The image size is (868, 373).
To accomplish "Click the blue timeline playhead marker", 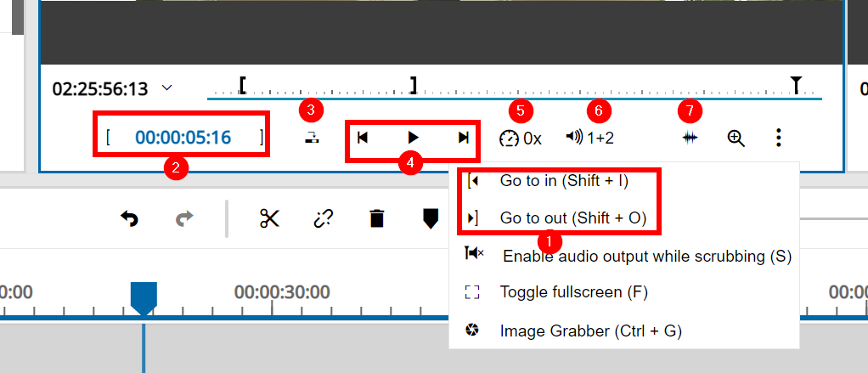I will coord(144,298).
